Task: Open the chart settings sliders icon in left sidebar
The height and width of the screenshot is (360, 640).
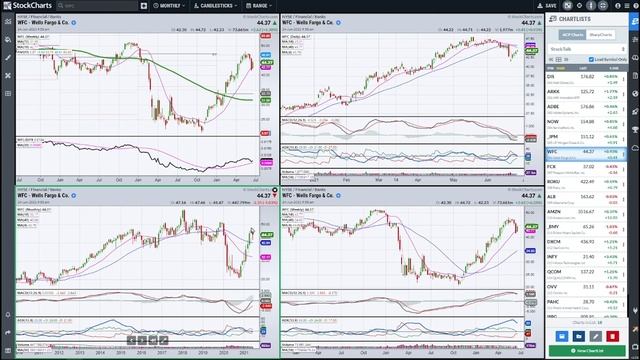Action: point(8,21)
